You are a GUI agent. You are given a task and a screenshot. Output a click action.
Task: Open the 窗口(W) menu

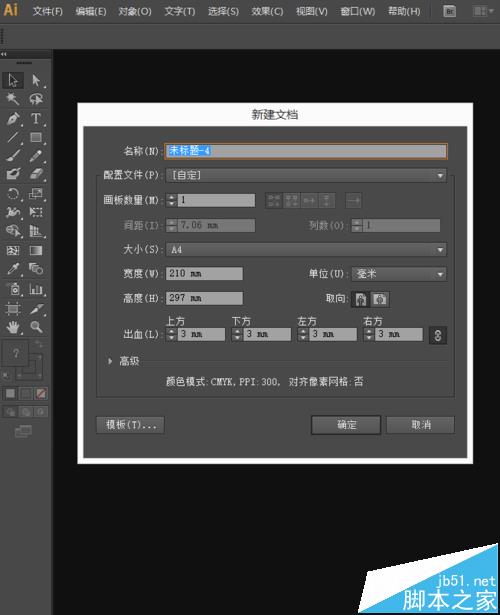[x=358, y=11]
